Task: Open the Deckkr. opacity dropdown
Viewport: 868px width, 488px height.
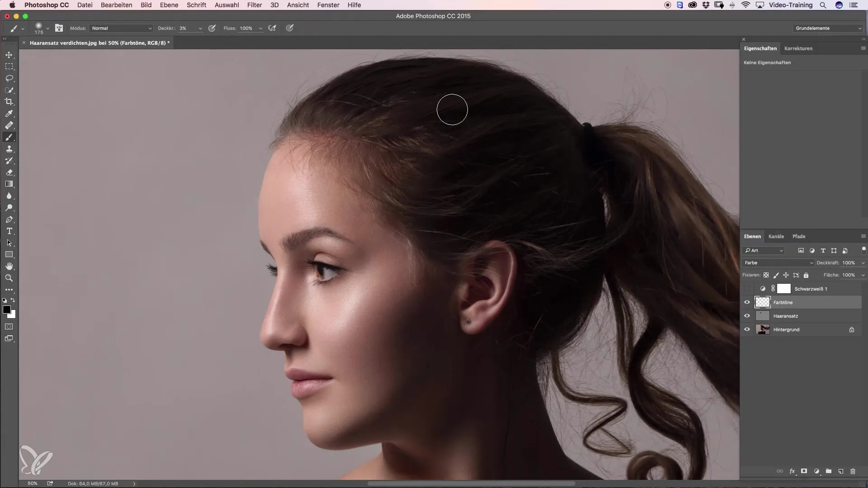Action: (x=200, y=28)
